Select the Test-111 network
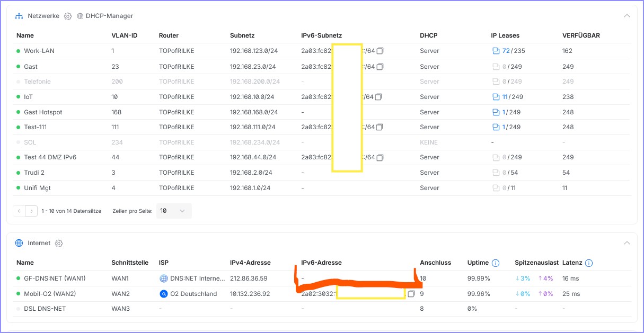The width and height of the screenshot is (644, 333). click(x=36, y=127)
